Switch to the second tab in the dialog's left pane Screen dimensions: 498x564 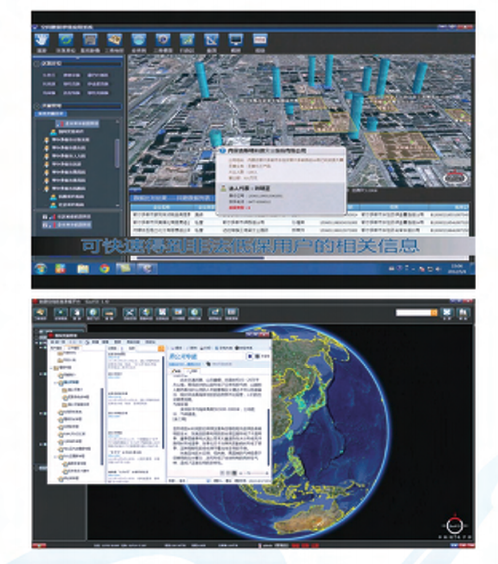tap(73, 348)
